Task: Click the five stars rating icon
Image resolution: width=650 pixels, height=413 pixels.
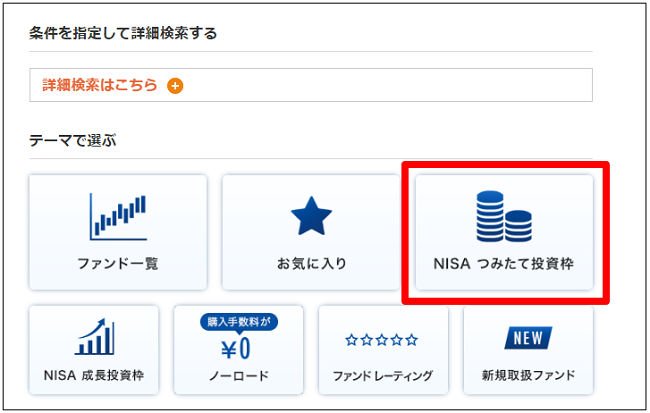Action: point(381,340)
